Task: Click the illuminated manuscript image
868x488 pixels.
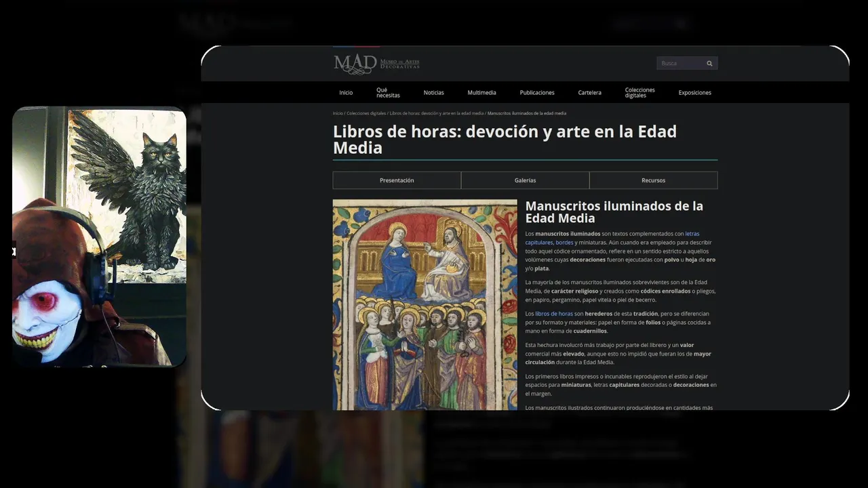Action: (x=425, y=304)
